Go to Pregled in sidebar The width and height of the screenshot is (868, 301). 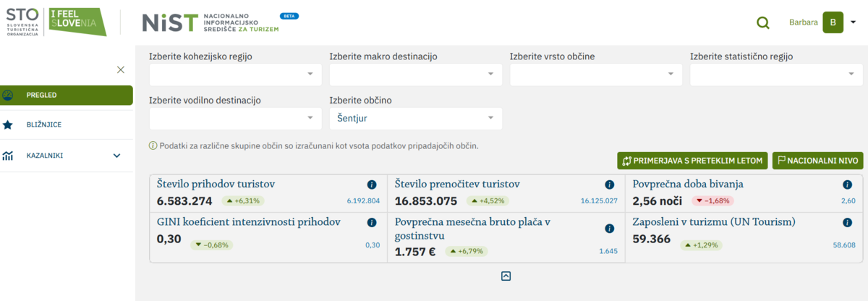point(67,96)
